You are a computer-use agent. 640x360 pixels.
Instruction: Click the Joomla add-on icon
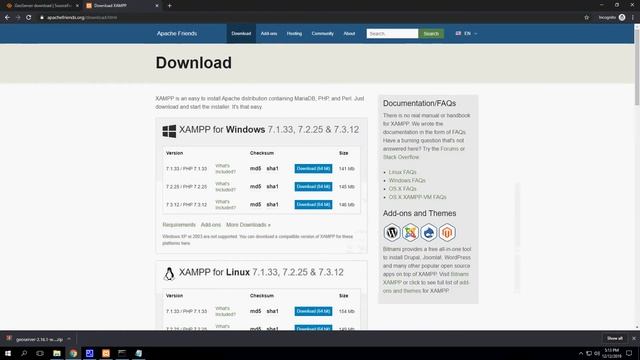(410, 233)
